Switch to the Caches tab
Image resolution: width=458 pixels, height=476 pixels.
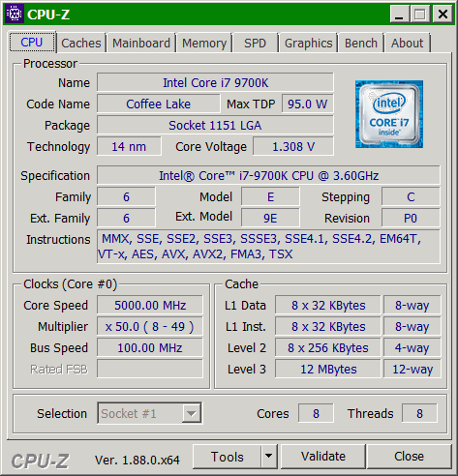(81, 43)
